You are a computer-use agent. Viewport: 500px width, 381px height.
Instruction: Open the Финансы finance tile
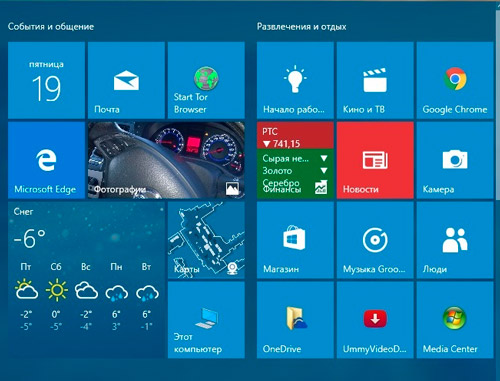[x=295, y=160]
